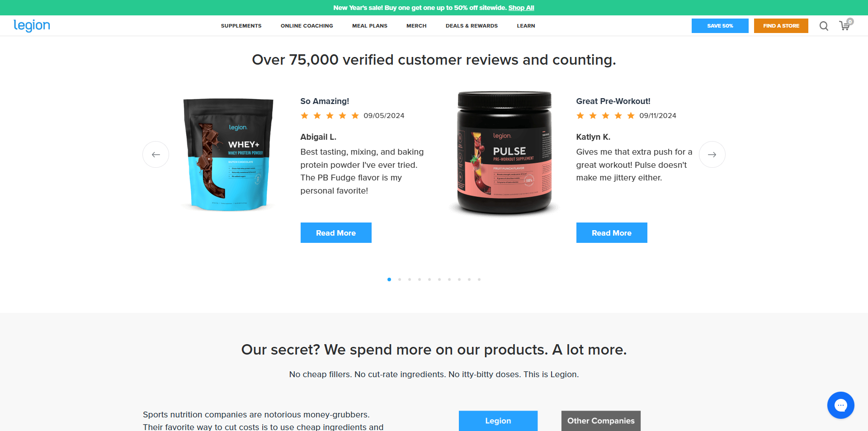
Task: Click the fifth star of Abigail's review
Action: pyautogui.click(x=355, y=116)
